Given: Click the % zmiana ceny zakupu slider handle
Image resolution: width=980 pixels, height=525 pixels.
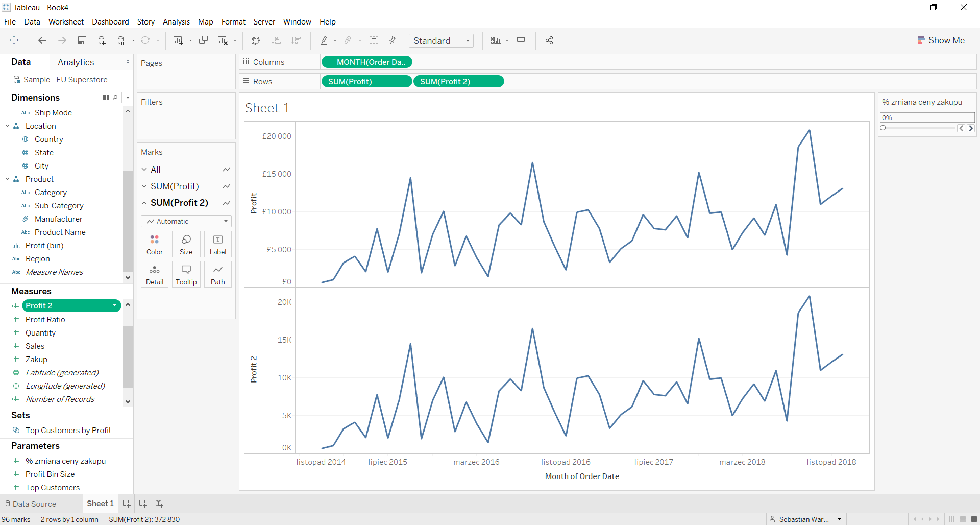Looking at the screenshot, I should [x=883, y=128].
